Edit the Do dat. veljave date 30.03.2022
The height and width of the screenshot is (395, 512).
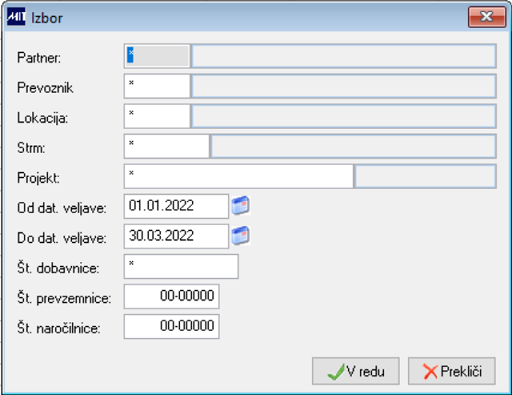(x=176, y=236)
